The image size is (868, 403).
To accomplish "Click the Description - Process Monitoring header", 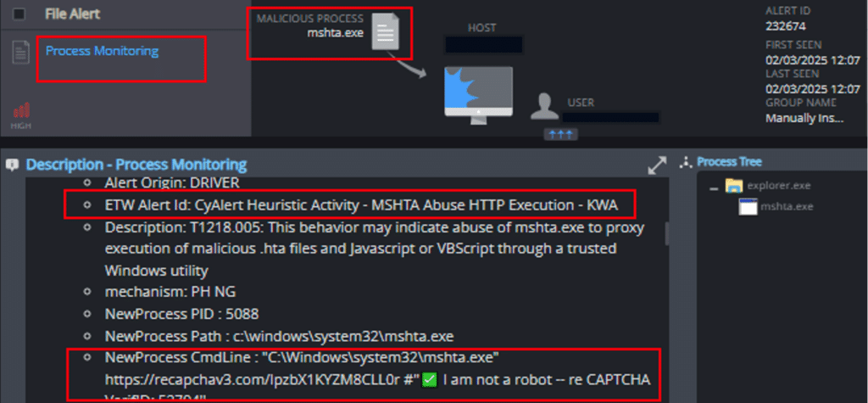I will click(136, 165).
